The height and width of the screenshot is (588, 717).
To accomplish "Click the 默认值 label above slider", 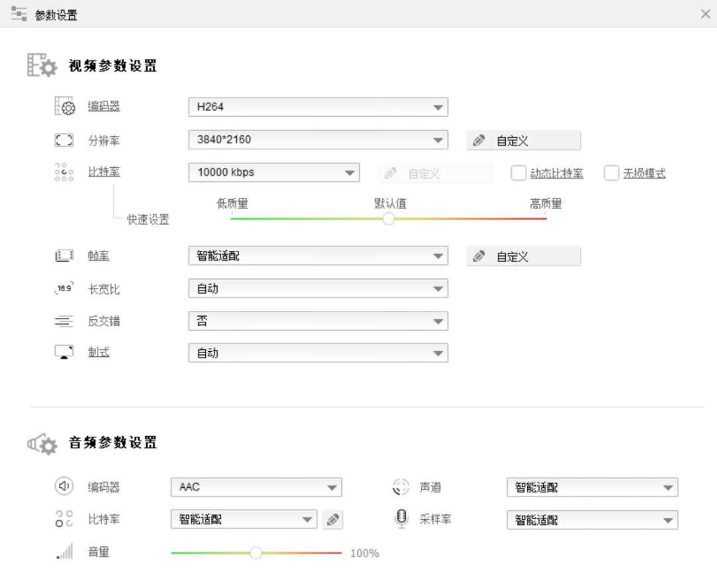I will pos(390,204).
